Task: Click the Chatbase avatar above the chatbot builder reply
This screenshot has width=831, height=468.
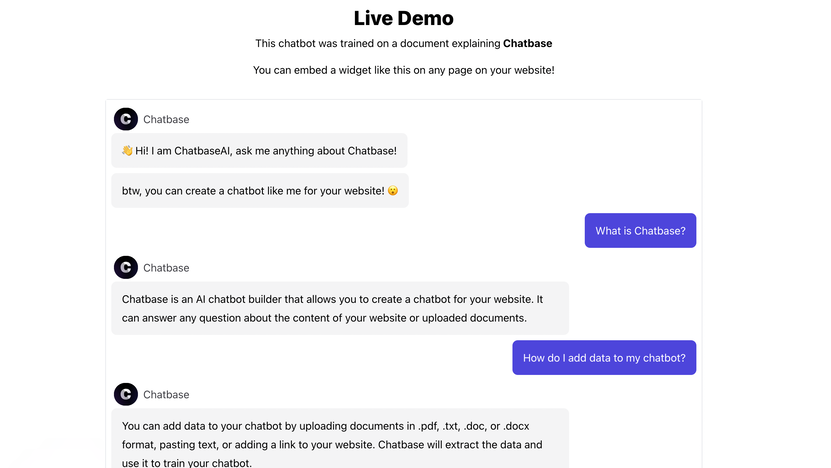Action: coord(126,268)
